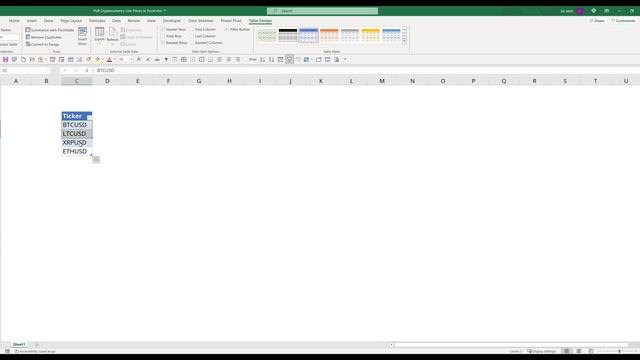Click the diamond premium icon in title bar

pyautogui.click(x=593, y=11)
